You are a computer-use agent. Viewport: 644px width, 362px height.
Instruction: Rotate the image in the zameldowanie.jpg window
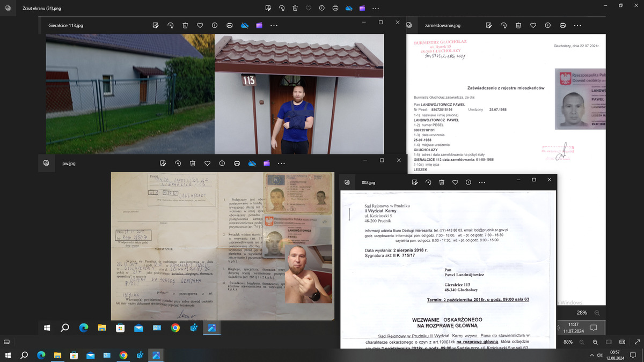coord(503,25)
